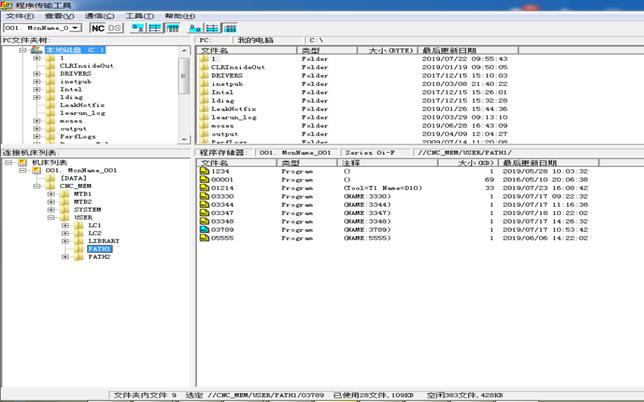Toggle the NC mode button
Viewport: 644px width, 402px height.
pyautogui.click(x=98, y=28)
